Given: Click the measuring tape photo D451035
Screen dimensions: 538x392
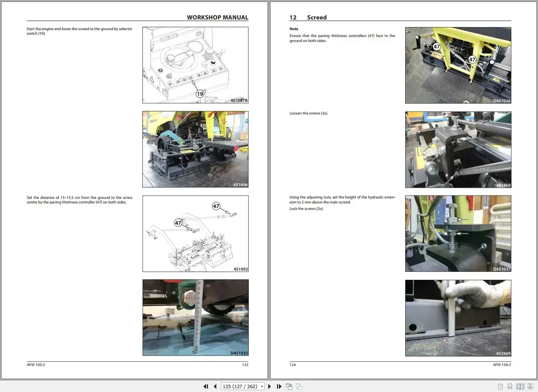Looking at the screenshot, I should (195, 317).
